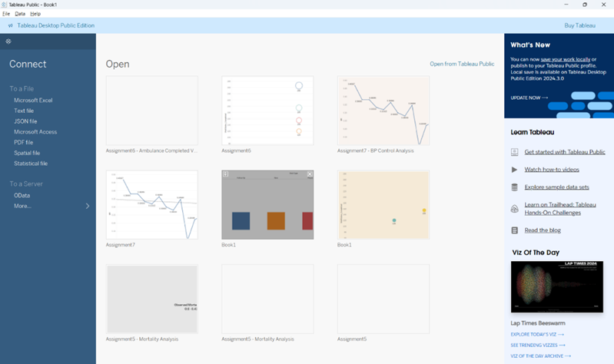This screenshot has width=614, height=364.
Task: Open grey Assignment5 - Mortality Analysis thumbnail
Action: tap(152, 299)
